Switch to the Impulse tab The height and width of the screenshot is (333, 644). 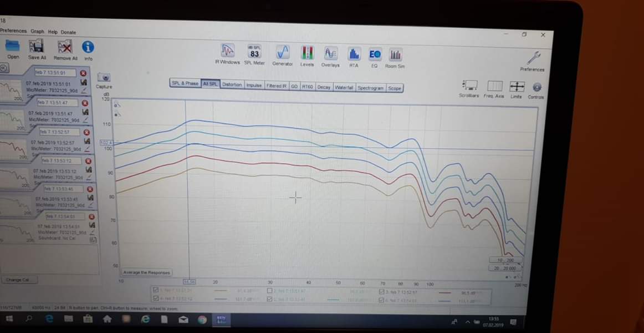coord(254,85)
